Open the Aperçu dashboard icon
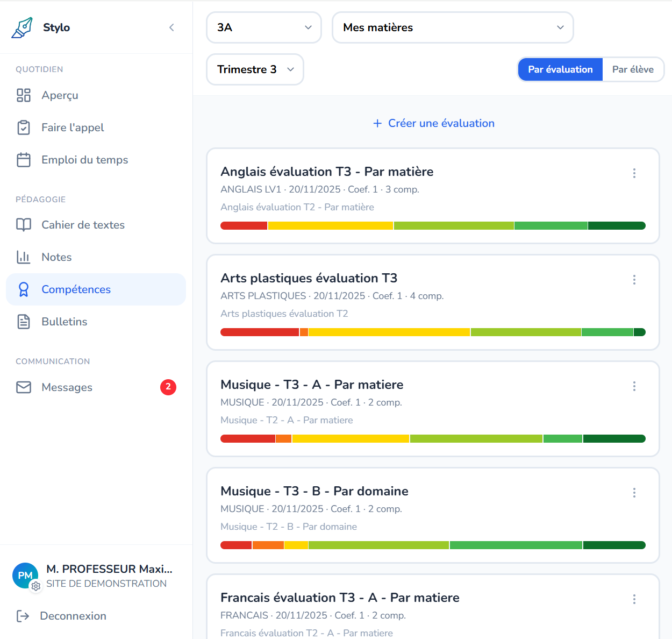 [x=24, y=95]
